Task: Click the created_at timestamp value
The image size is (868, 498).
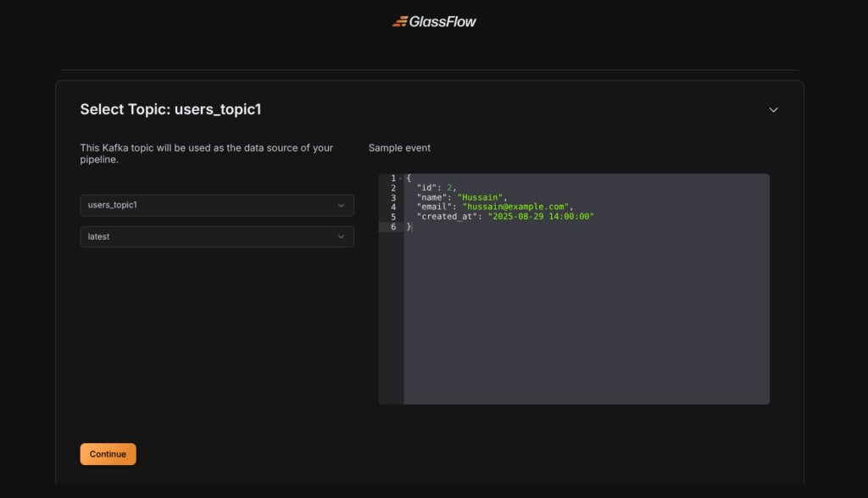Action: pyautogui.click(x=541, y=217)
